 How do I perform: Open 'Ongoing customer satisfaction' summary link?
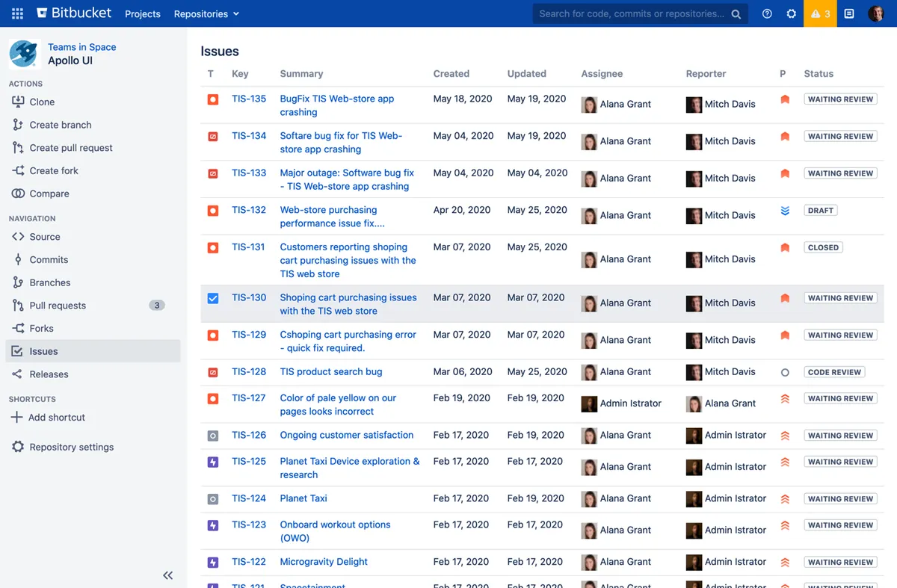[x=347, y=435]
